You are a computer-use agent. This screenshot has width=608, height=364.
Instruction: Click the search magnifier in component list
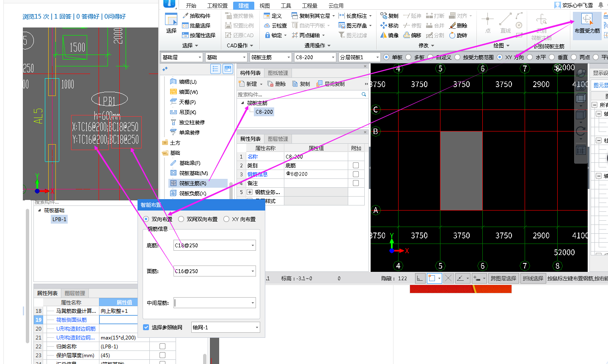(x=363, y=94)
